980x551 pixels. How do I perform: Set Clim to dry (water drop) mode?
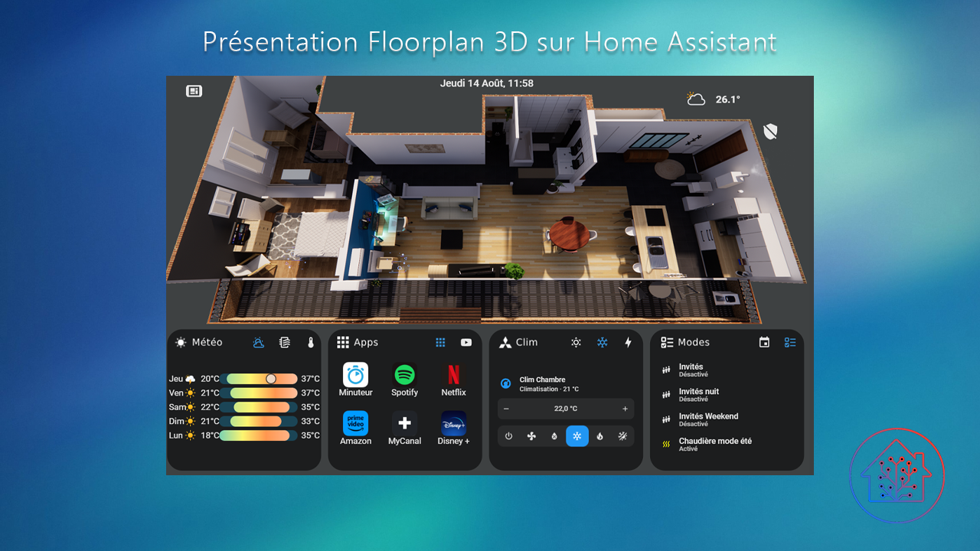pyautogui.click(x=554, y=436)
